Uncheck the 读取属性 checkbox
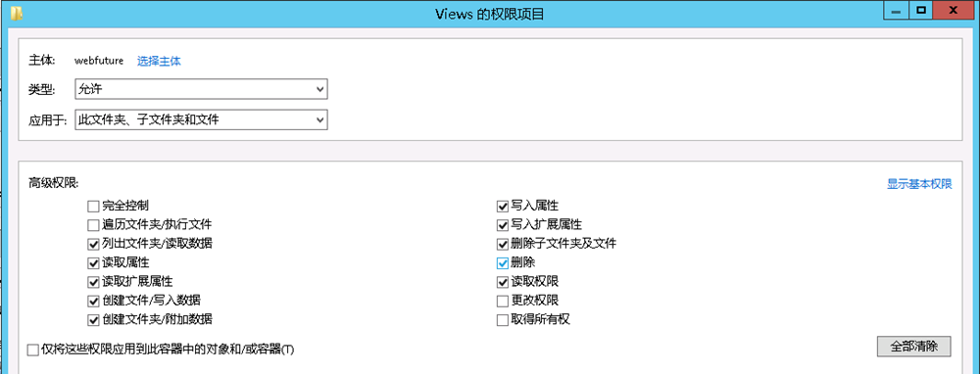Image resolution: width=980 pixels, height=374 pixels. [x=93, y=262]
